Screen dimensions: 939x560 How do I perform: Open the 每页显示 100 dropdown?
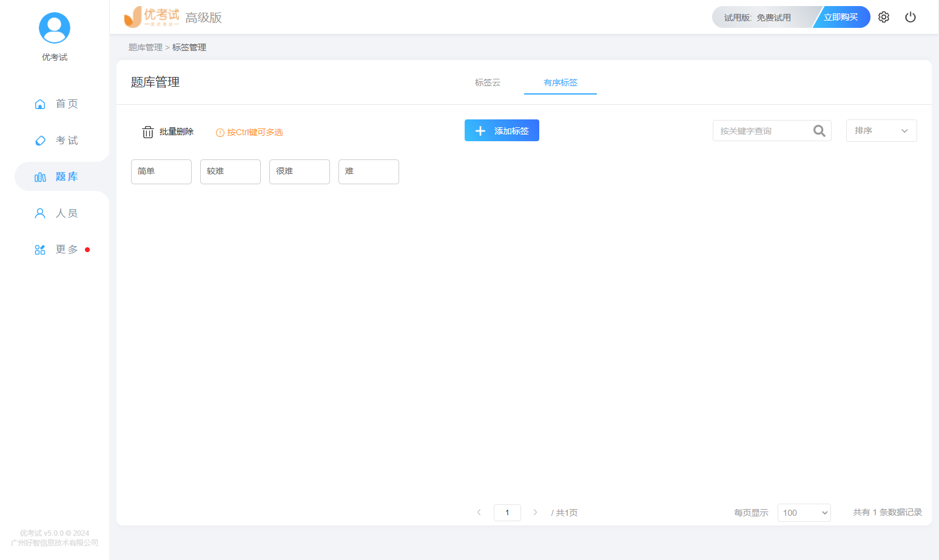click(x=804, y=513)
